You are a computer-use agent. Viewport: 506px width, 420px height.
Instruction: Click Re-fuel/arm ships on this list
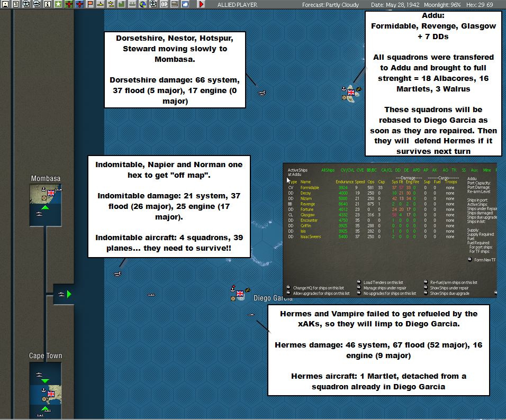(451, 282)
